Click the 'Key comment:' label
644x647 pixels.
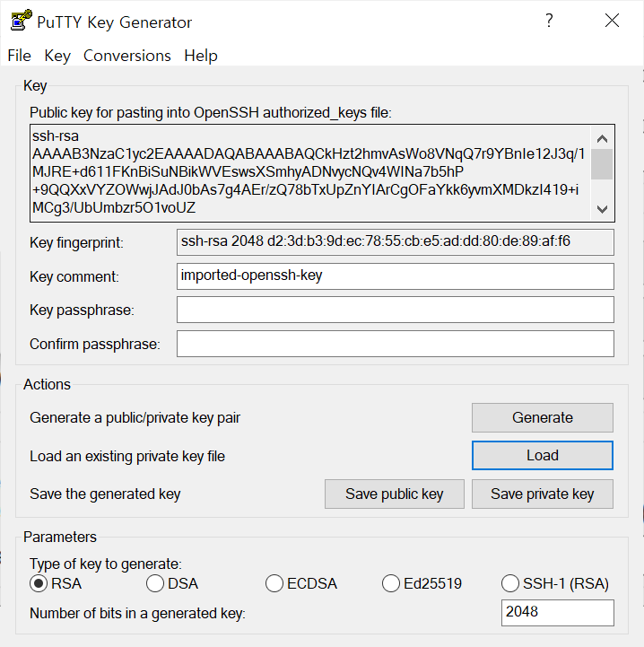[x=74, y=276]
